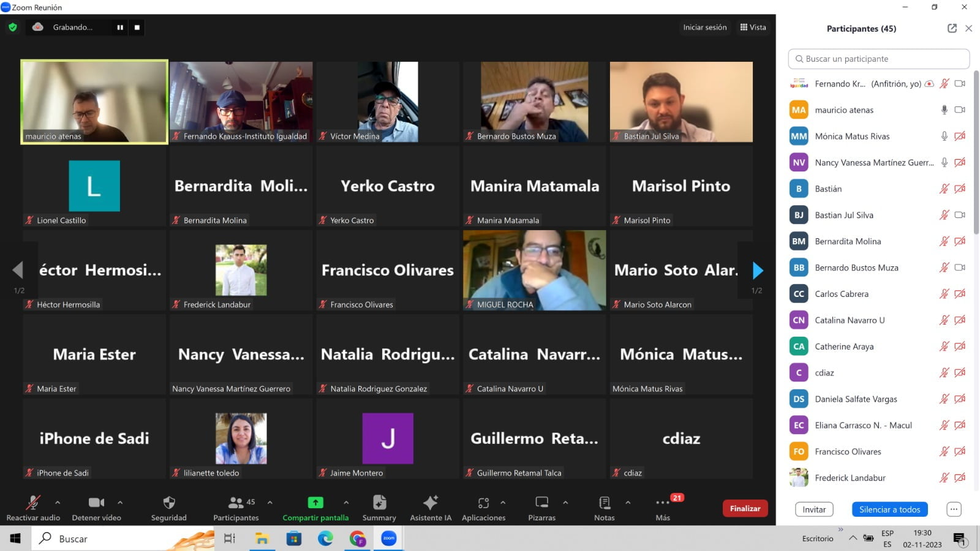Pause the cloud recording
980x551 pixels.
coord(120,27)
